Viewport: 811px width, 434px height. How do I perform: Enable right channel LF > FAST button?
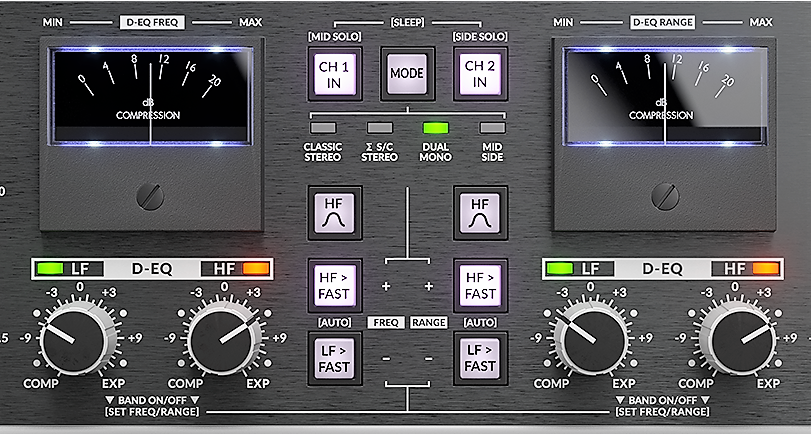(x=480, y=358)
